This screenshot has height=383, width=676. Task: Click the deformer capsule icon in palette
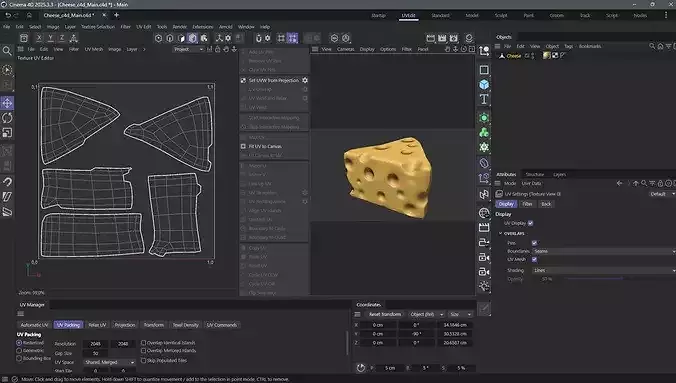[484, 163]
